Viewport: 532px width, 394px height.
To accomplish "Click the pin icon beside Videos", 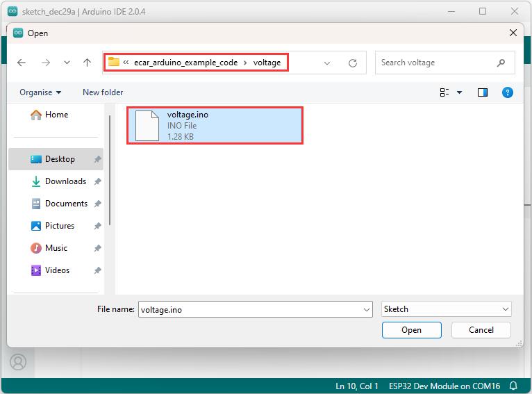I will pos(97,270).
